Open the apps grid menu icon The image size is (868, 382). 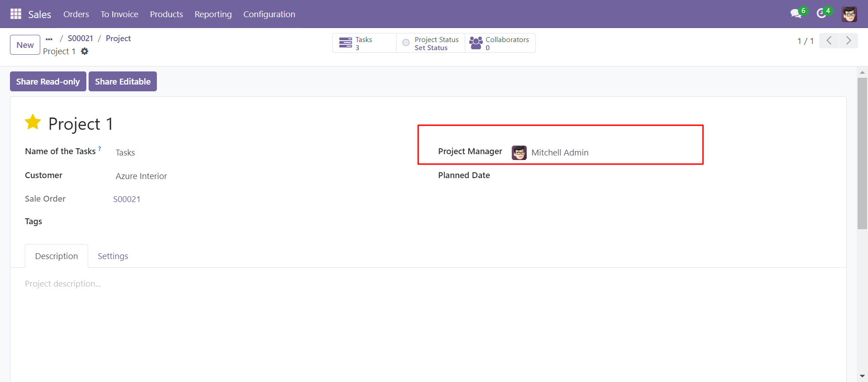pos(16,14)
